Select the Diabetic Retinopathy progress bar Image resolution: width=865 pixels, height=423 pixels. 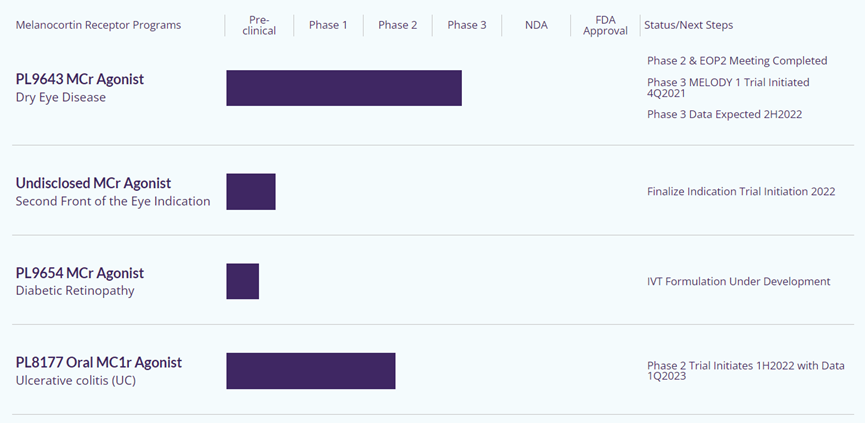pos(243,281)
